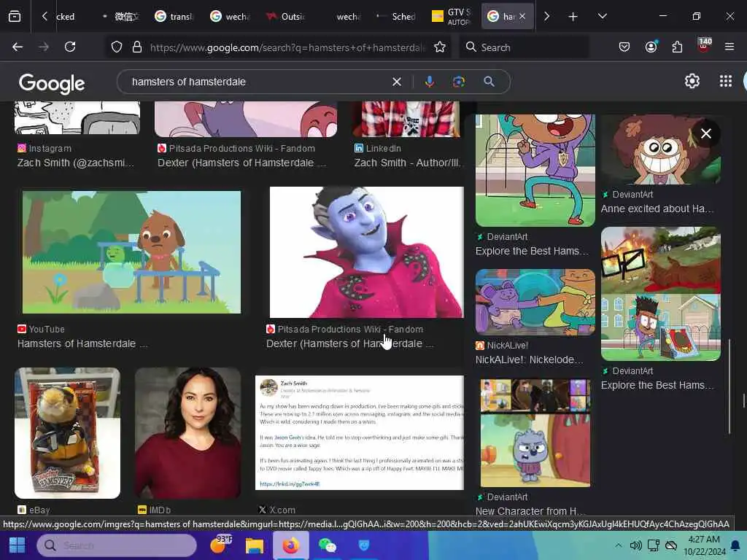Switch to the GTV S autoplay tab
Viewport: 747px width, 560px height.
coord(452,17)
